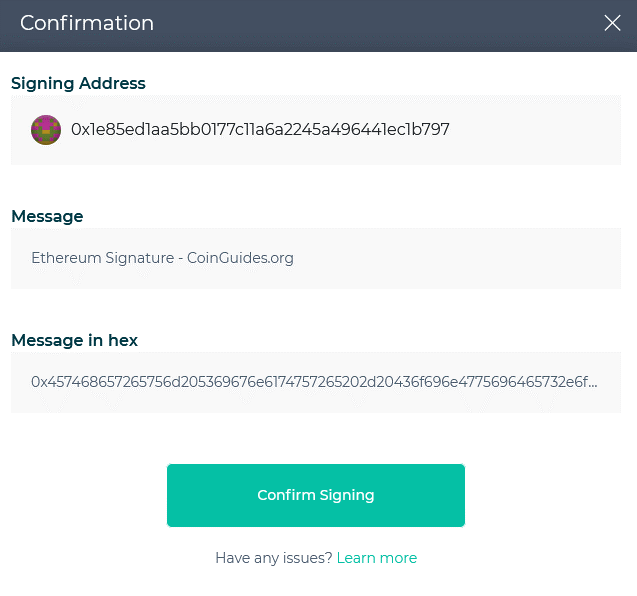
Task: Click the word hex in Message in hex
Action: [x=123, y=340]
